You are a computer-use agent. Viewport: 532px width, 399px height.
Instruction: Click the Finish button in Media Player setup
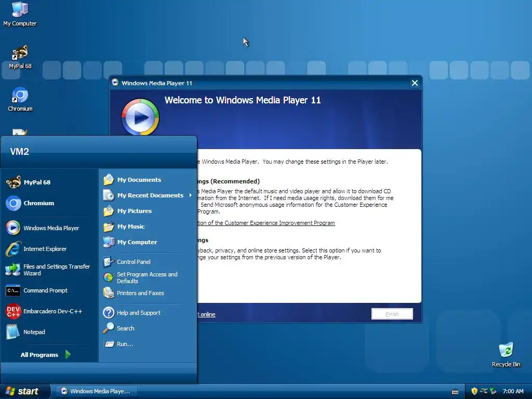(392, 314)
